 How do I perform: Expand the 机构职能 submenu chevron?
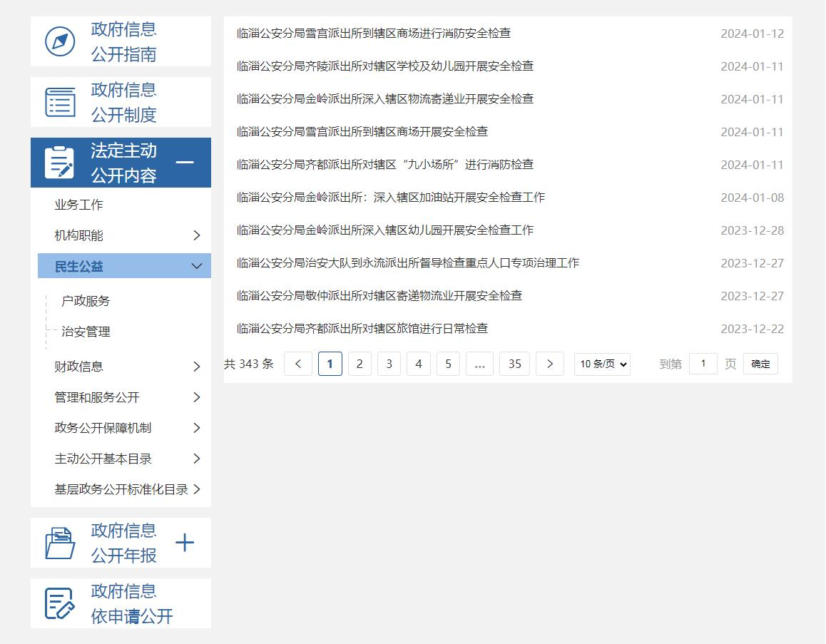click(x=197, y=235)
